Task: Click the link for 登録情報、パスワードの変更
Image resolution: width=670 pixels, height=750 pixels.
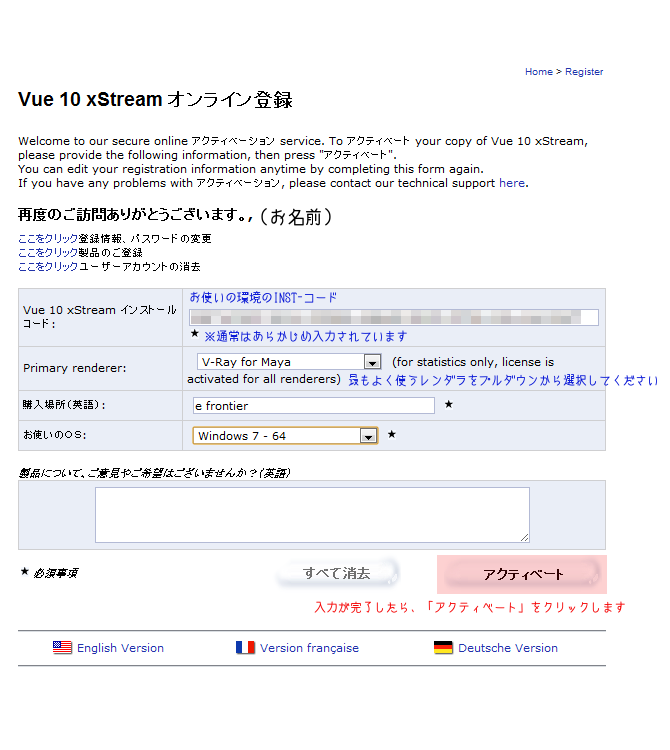Action: 48,238
